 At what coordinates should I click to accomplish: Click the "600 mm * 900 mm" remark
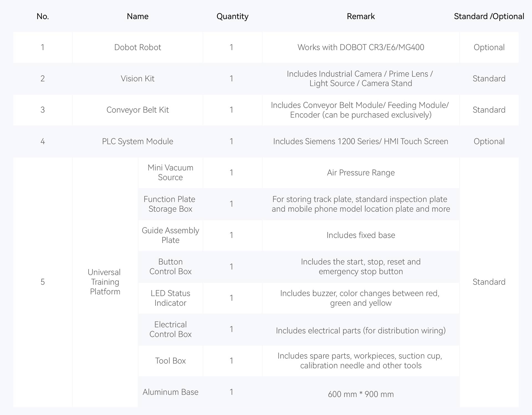coord(361,394)
